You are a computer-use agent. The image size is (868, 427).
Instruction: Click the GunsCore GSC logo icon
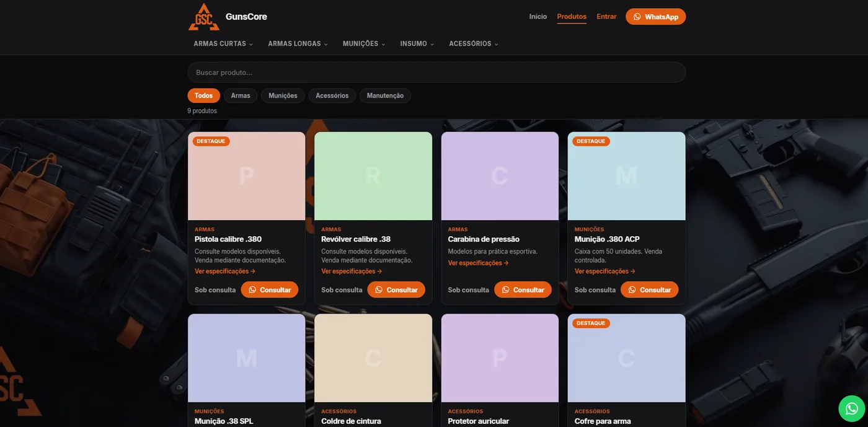point(204,17)
